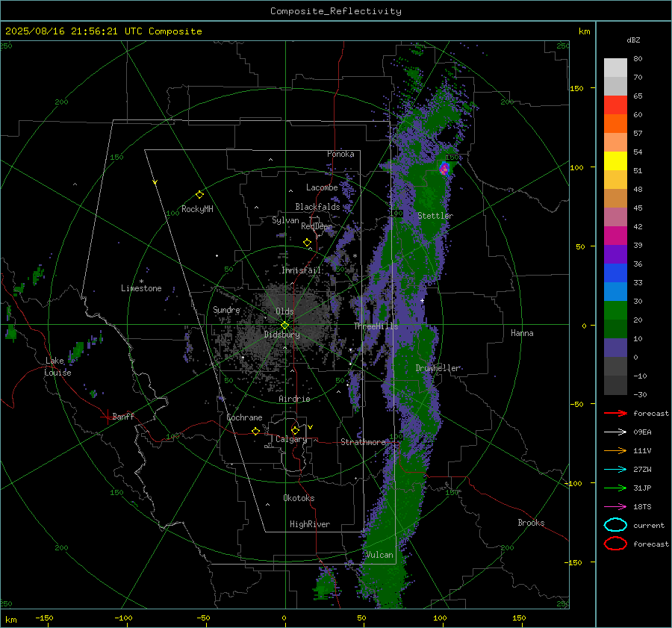
Task: Click the red forecast arrow in legend
Action: click(615, 413)
